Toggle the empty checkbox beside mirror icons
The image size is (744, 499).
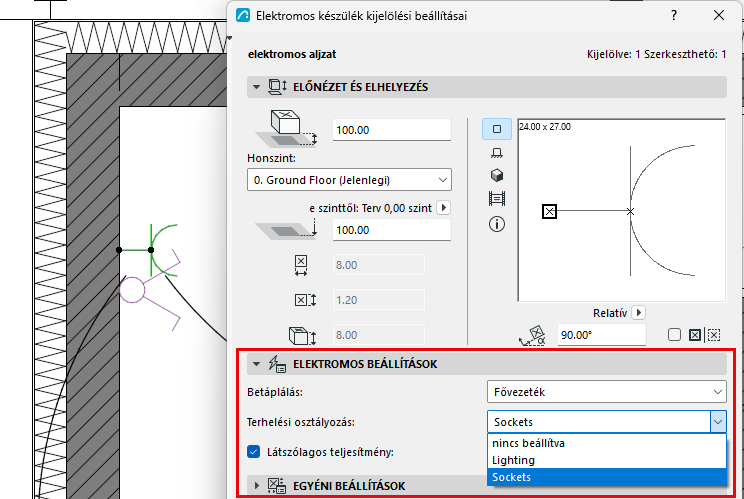(674, 335)
